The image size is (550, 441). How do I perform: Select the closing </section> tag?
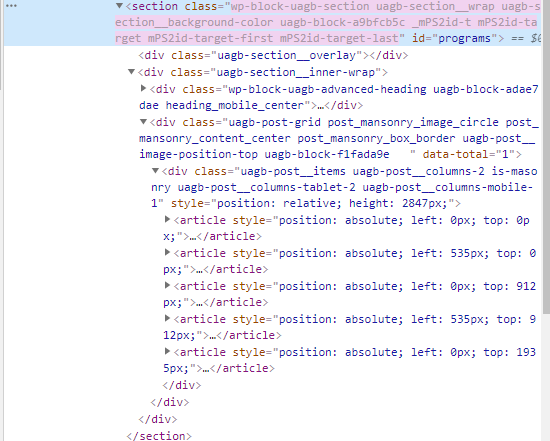click(x=159, y=436)
